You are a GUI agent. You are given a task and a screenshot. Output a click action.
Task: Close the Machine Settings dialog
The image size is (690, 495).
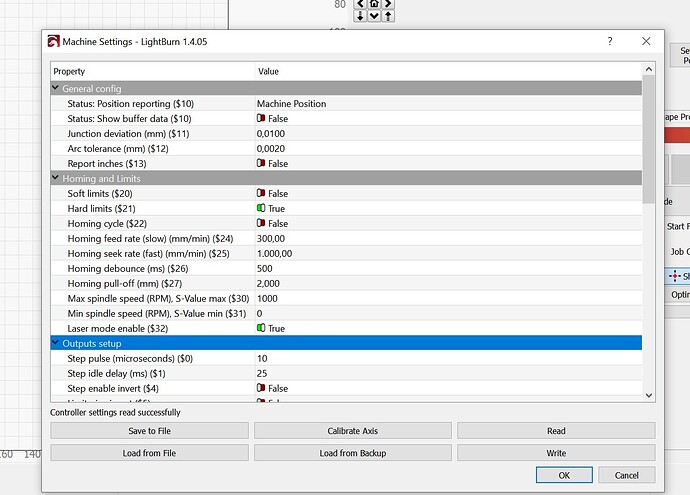[x=646, y=41]
